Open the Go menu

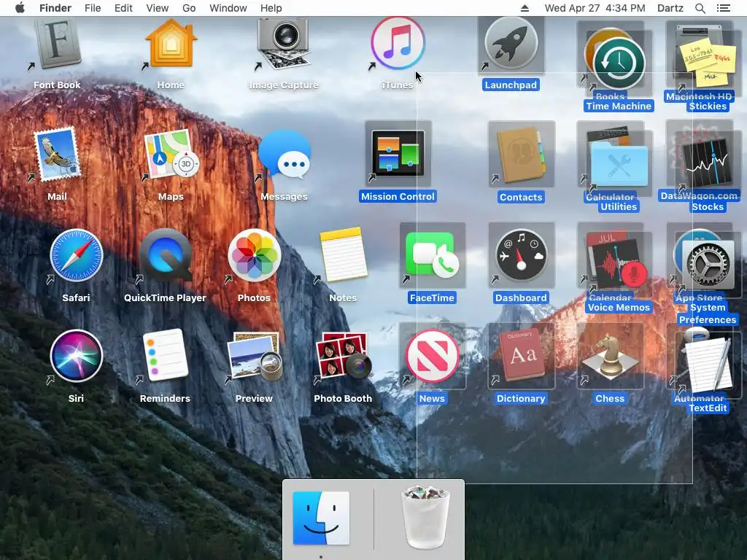[189, 8]
